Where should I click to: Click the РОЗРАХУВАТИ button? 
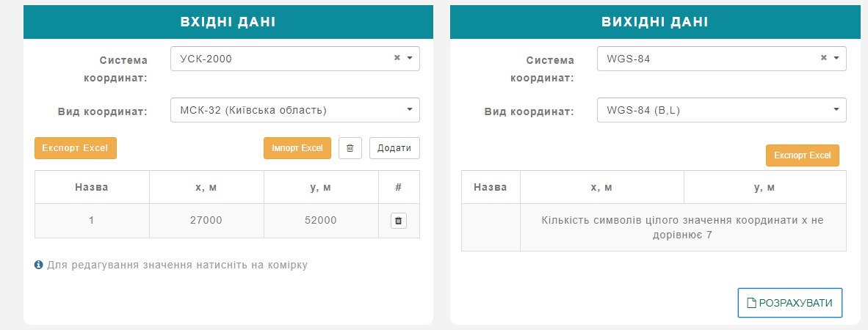point(790,303)
